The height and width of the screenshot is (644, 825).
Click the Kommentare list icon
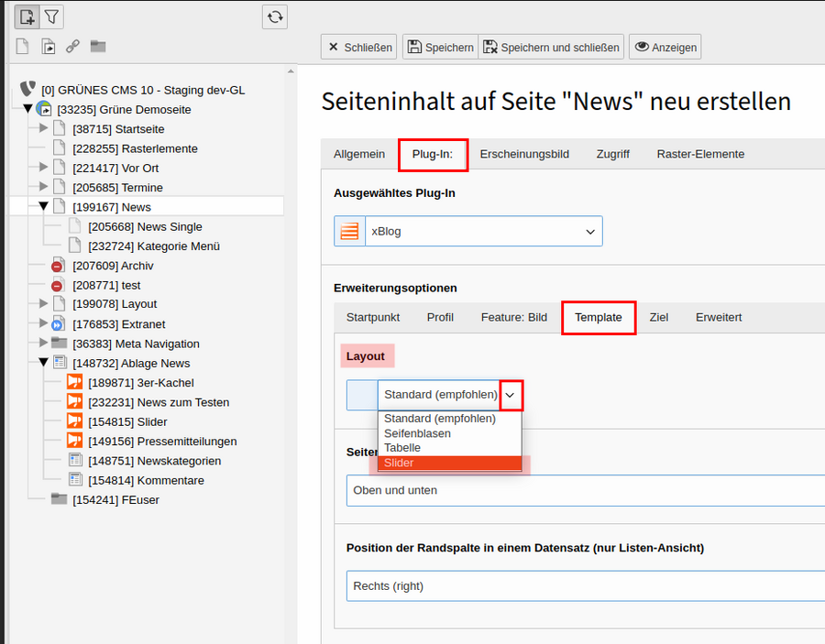click(75, 479)
